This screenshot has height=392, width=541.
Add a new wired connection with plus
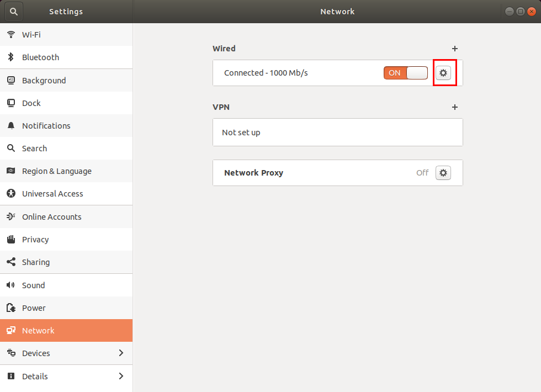tap(455, 49)
